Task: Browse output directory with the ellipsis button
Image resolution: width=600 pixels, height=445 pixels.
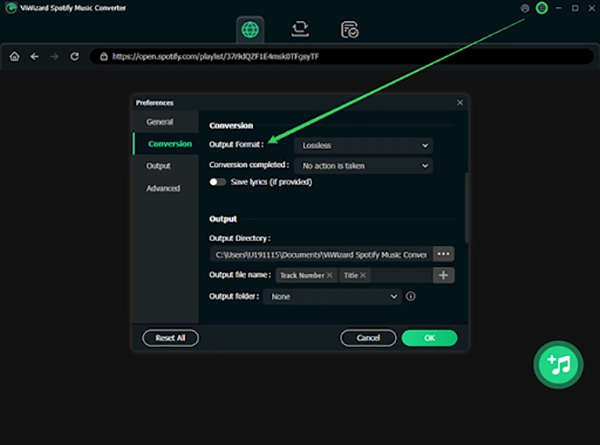Action: pyautogui.click(x=443, y=254)
